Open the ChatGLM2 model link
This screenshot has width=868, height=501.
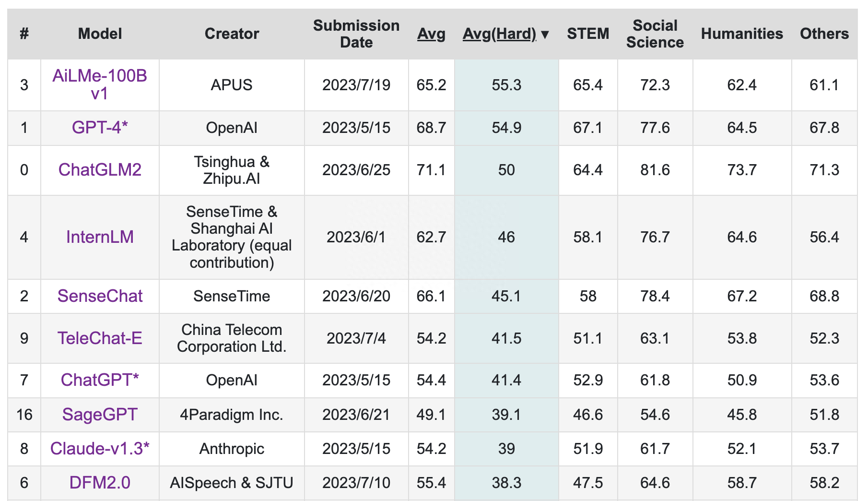click(100, 170)
